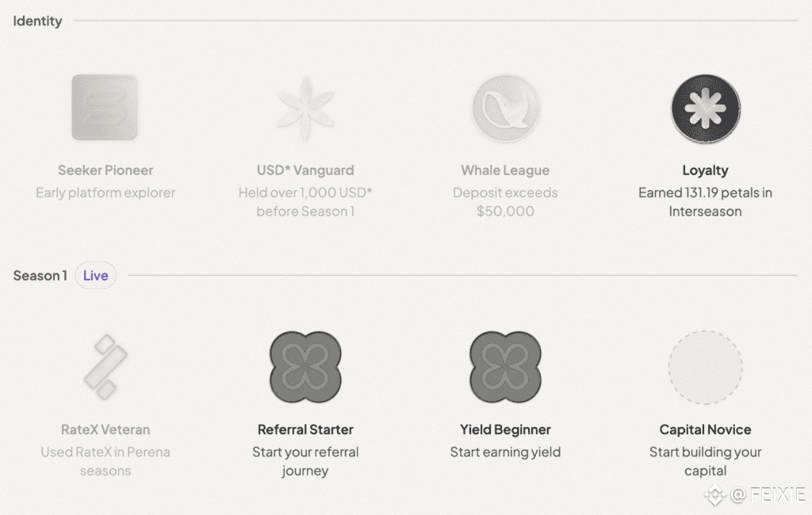Click the Capital Novice title label

[705, 429]
